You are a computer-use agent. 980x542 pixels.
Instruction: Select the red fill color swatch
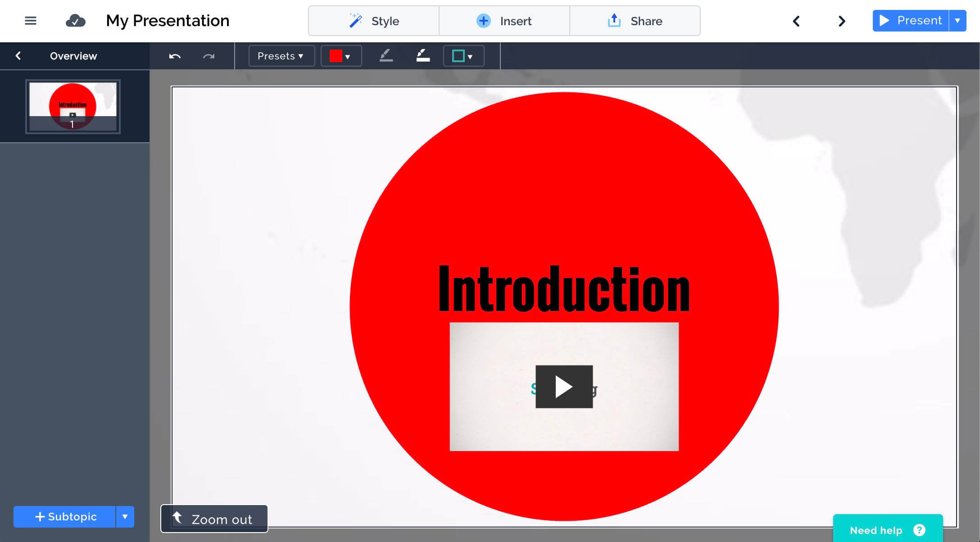[x=335, y=55]
